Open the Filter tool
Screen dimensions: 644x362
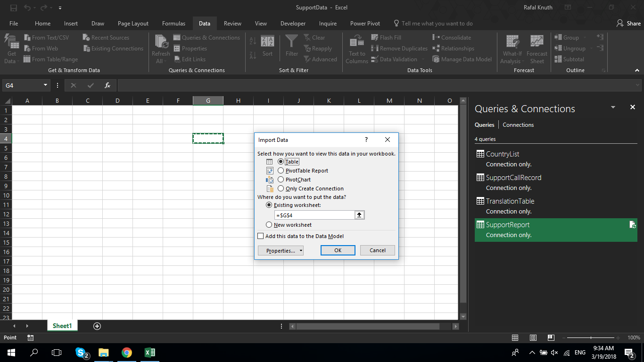click(291, 45)
